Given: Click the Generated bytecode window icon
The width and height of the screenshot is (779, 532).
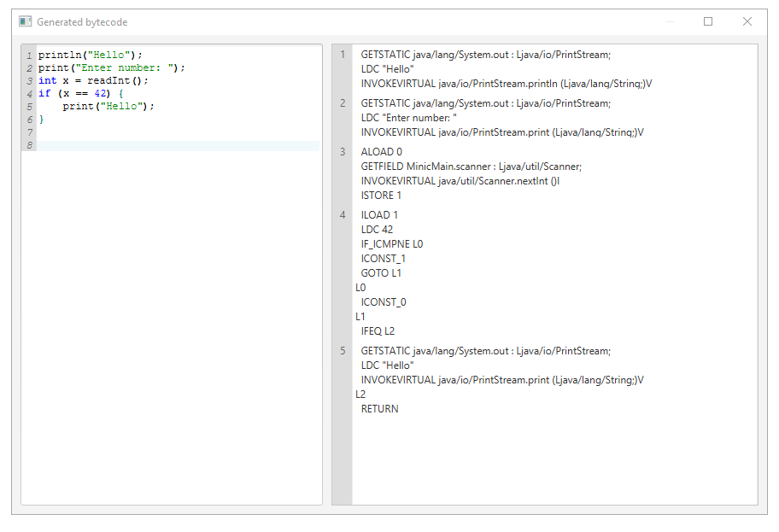Looking at the screenshot, I should click(x=26, y=21).
